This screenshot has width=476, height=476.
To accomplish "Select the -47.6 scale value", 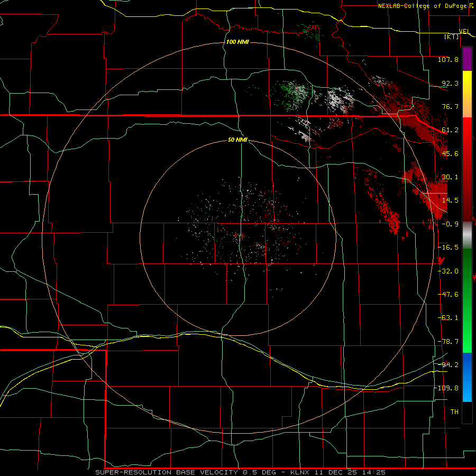I will coord(448,295).
